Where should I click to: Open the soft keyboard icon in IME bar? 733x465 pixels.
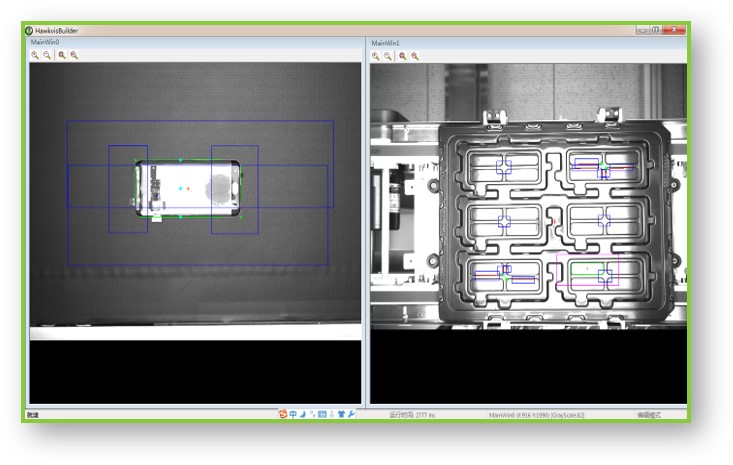pos(322,414)
